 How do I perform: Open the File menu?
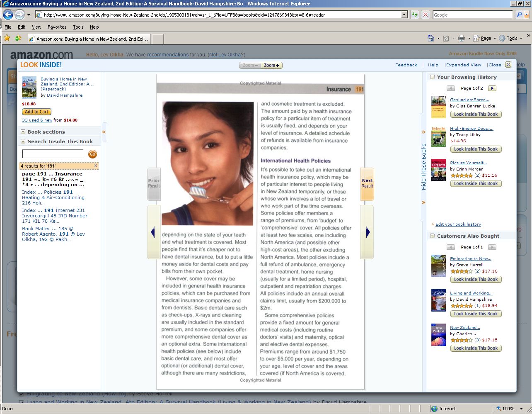click(x=8, y=27)
